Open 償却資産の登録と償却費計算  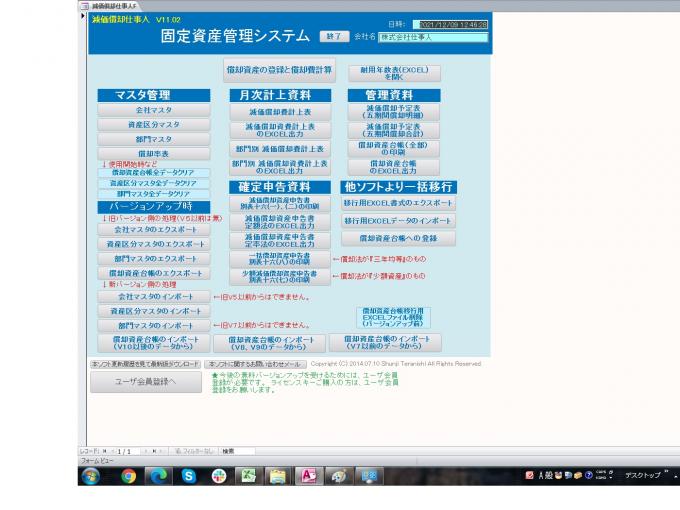click(x=278, y=69)
